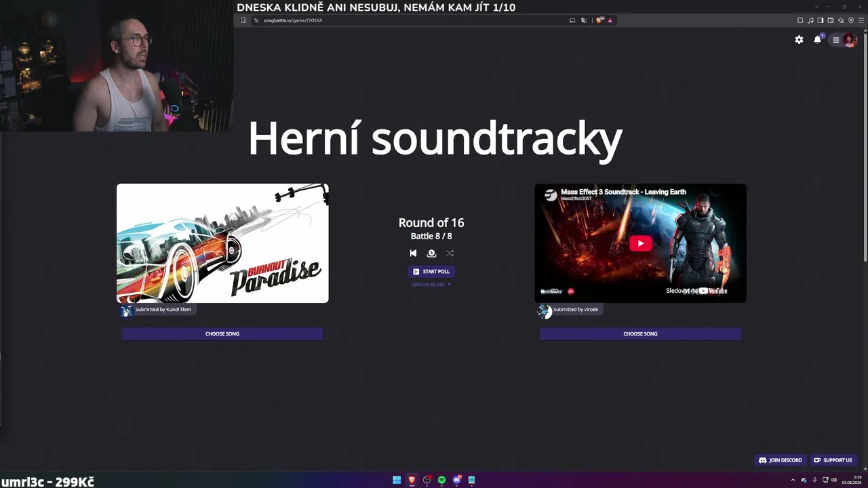Screen dimensions: 868x488
Task: Open Brave Shields lion icon
Action: 599,20
